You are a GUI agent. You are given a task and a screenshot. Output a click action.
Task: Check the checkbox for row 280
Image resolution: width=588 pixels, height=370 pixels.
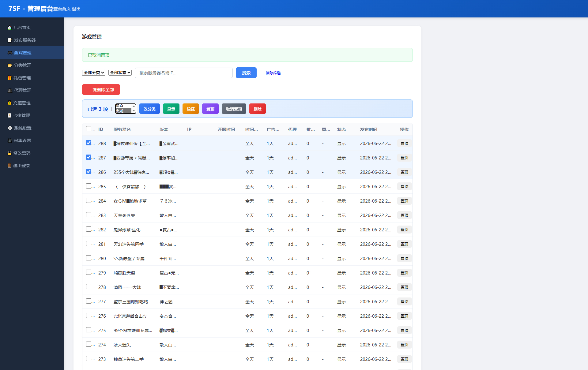pos(89,258)
